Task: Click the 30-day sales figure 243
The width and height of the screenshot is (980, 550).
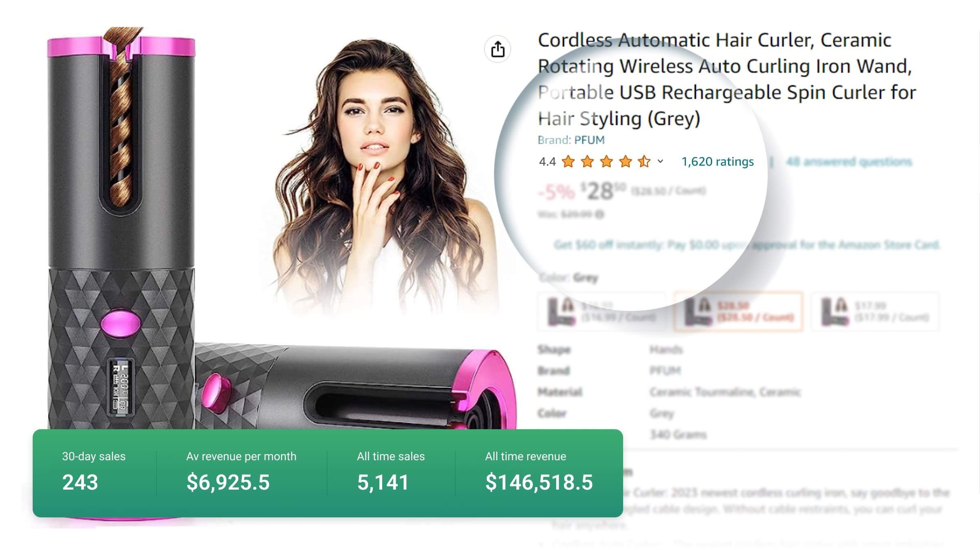Action: click(80, 482)
